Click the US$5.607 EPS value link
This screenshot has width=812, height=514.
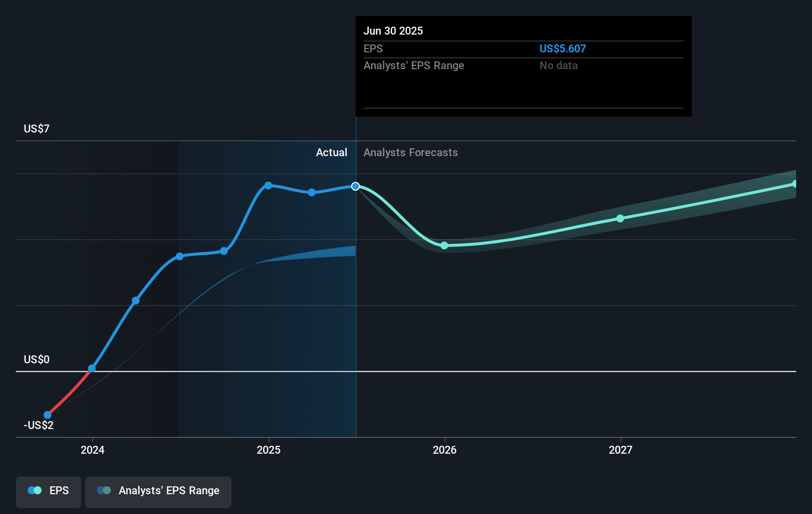click(x=563, y=48)
